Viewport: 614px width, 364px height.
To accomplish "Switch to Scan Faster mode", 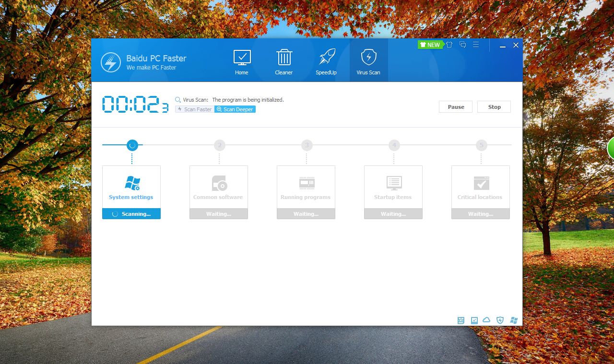I will pos(195,109).
